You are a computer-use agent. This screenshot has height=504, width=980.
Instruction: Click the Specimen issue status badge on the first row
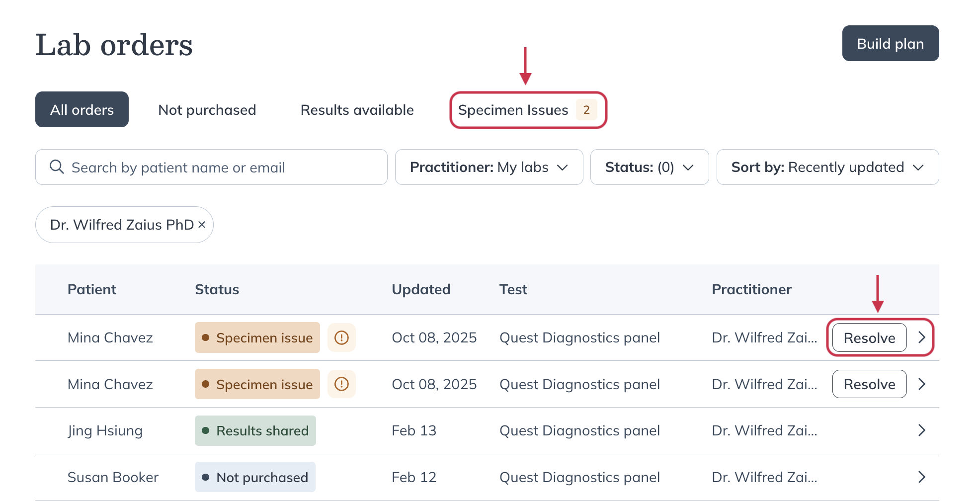coord(257,337)
